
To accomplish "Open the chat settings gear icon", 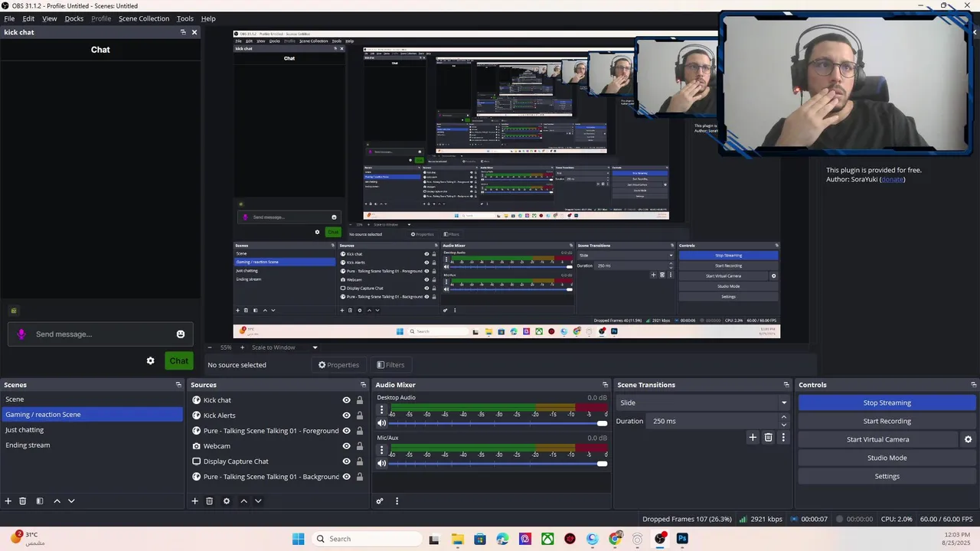I will [150, 361].
